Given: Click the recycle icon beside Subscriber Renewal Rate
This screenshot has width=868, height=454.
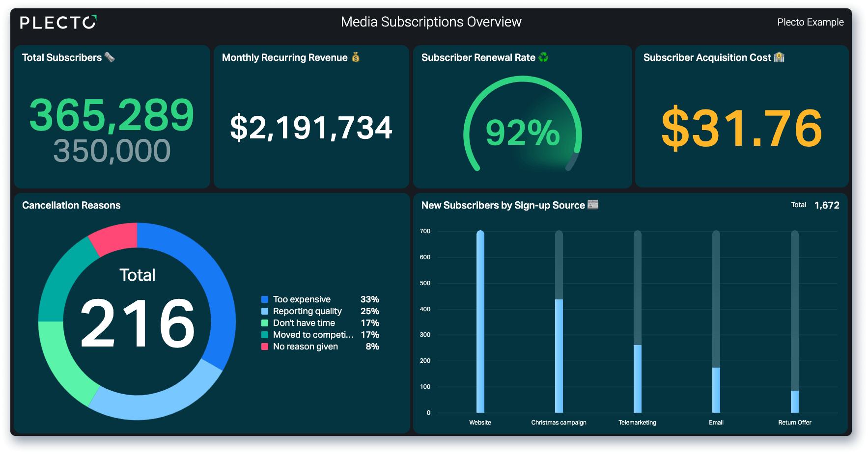Looking at the screenshot, I should tap(543, 57).
